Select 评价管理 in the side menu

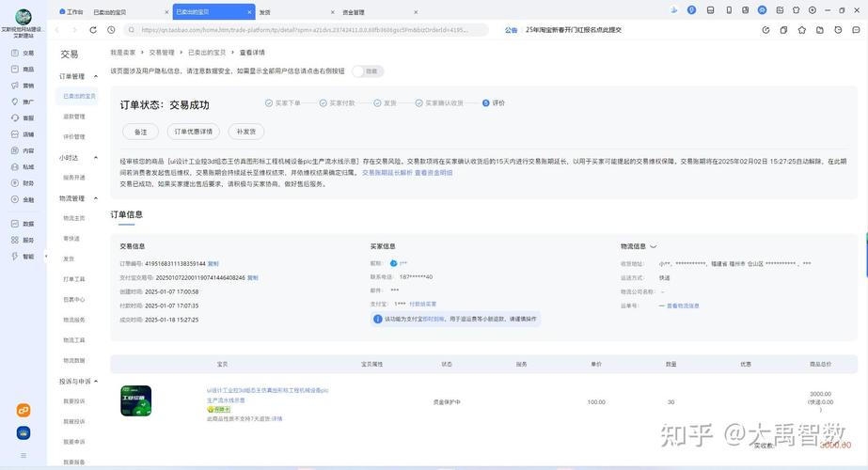pos(74,136)
